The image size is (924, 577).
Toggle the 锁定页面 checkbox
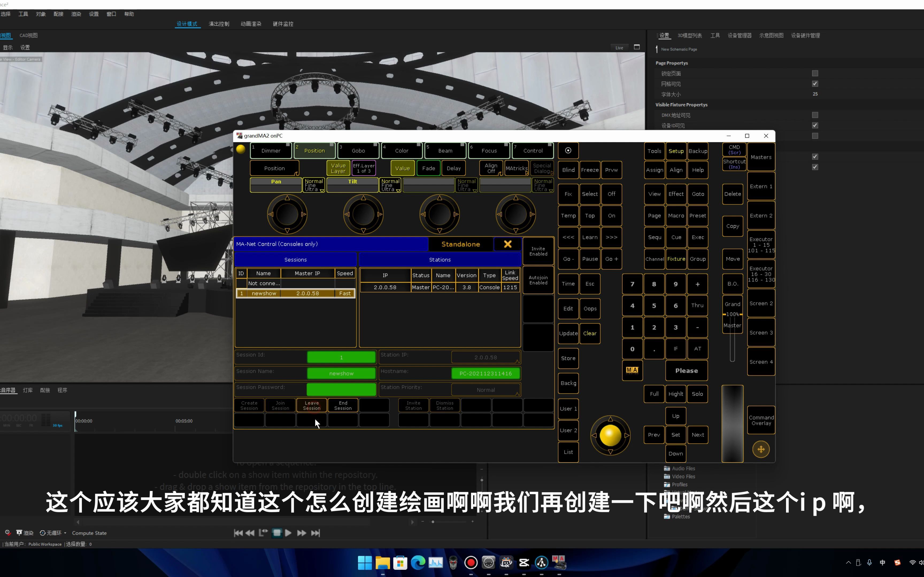[815, 73]
